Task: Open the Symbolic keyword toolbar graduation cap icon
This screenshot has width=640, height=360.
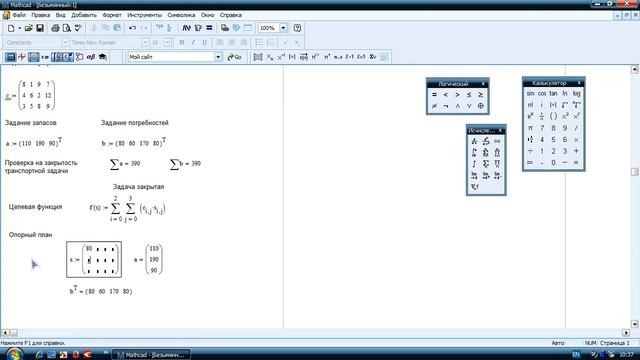Action: click(x=102, y=57)
